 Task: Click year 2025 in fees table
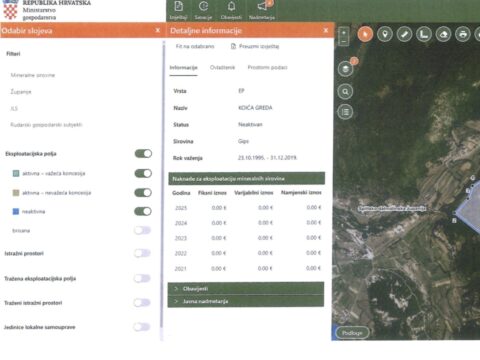click(181, 208)
